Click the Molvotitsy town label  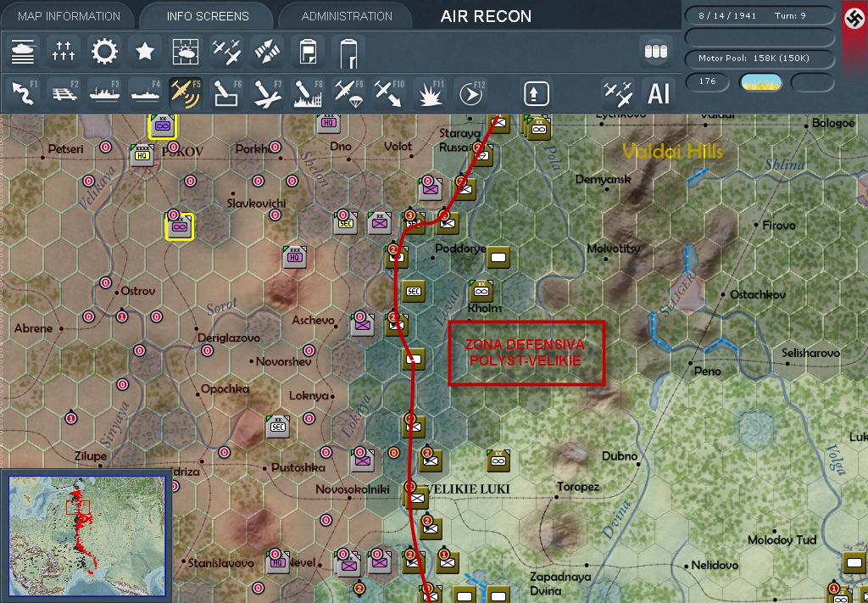(614, 248)
